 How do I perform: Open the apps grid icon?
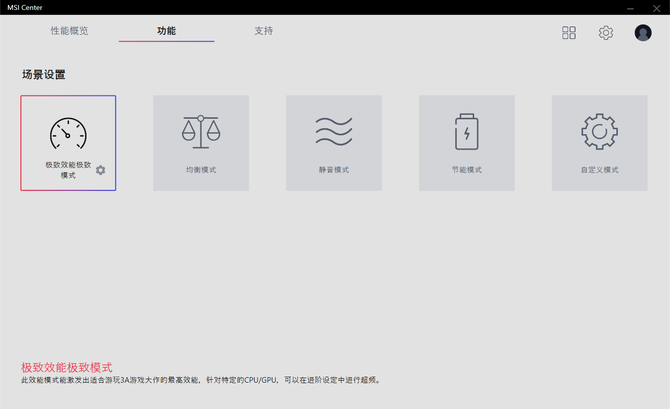569,32
